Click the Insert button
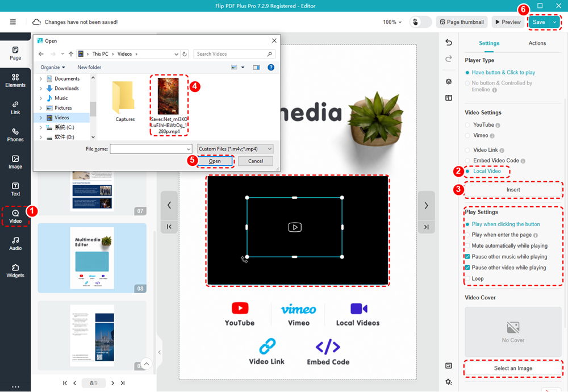This screenshot has height=392, width=568. click(513, 190)
